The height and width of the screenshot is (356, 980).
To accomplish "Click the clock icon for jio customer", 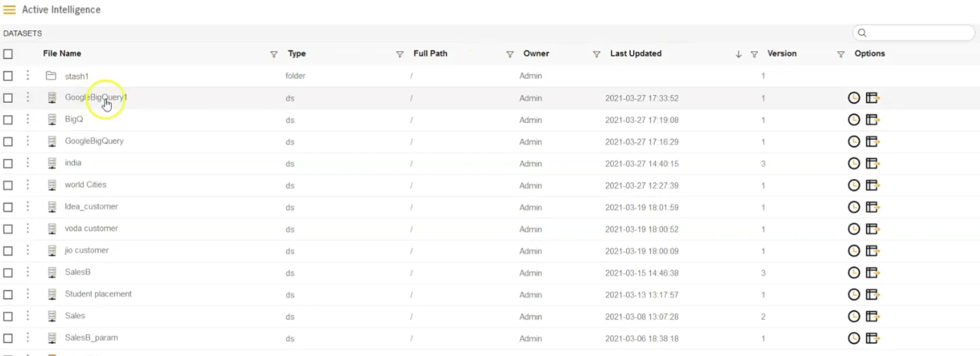I will [853, 251].
